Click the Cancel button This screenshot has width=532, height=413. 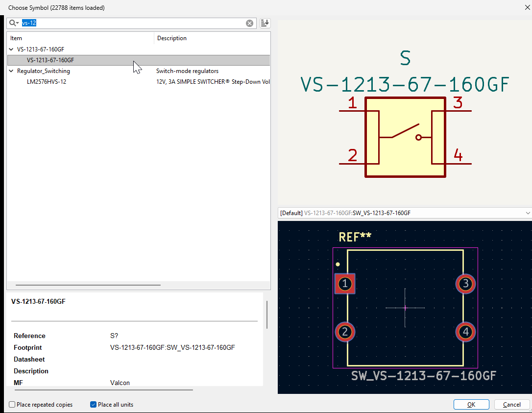511,405
